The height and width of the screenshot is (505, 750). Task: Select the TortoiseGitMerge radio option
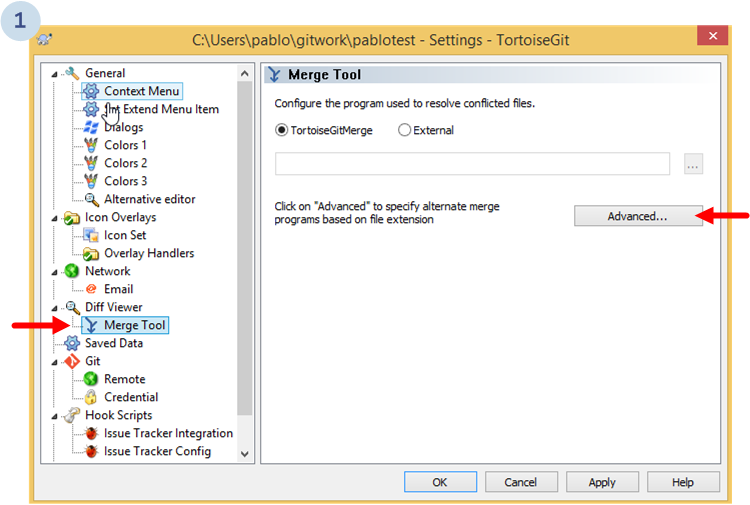[282, 130]
